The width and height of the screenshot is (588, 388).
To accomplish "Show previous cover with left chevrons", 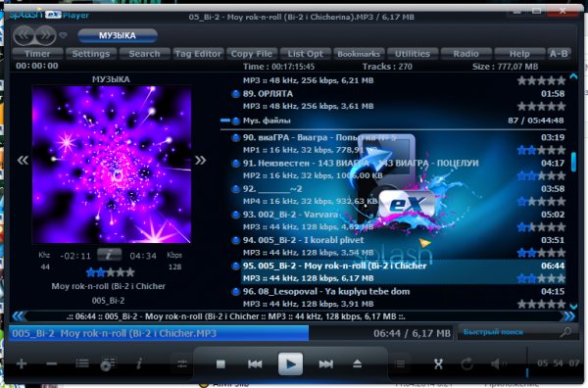I will click(x=23, y=161).
